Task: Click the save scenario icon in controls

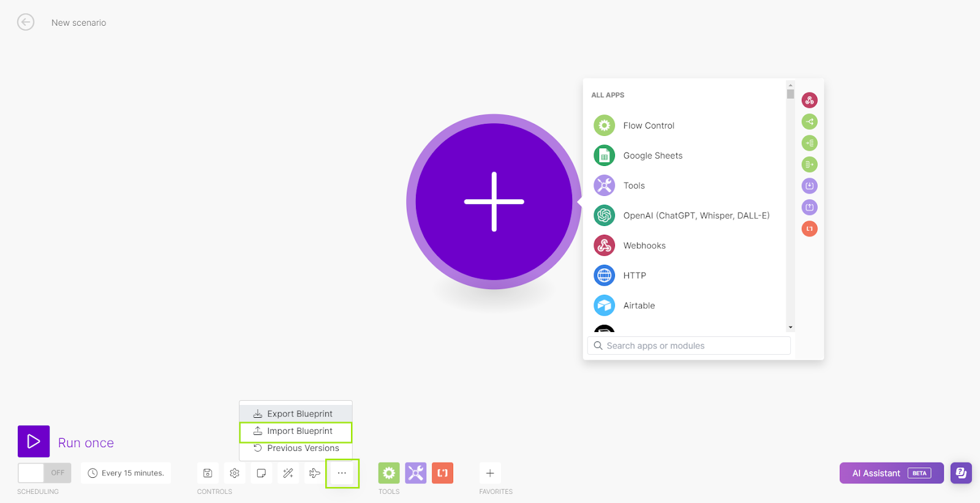Action: pyautogui.click(x=208, y=473)
